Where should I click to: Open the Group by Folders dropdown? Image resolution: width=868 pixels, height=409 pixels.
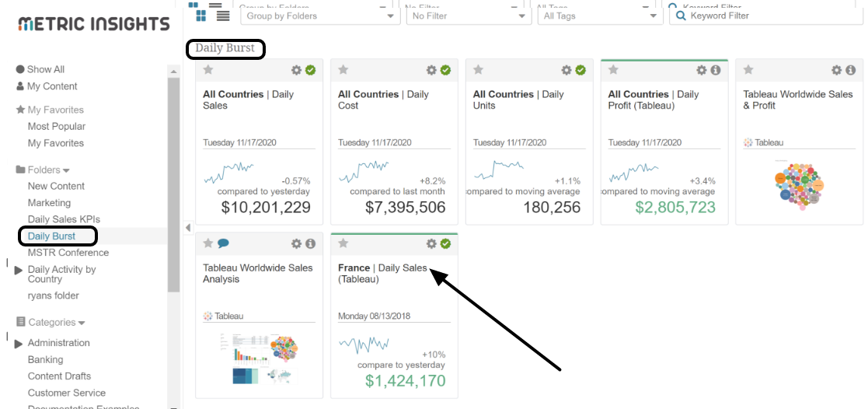[320, 16]
